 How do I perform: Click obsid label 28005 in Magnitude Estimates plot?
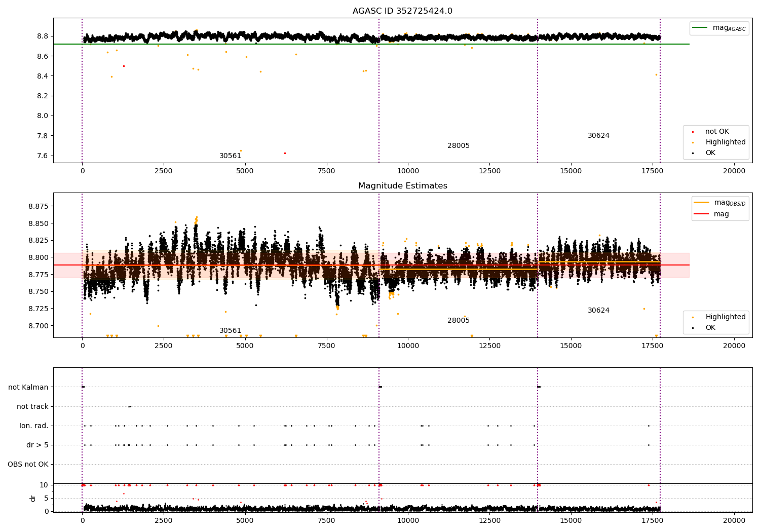click(x=459, y=321)
